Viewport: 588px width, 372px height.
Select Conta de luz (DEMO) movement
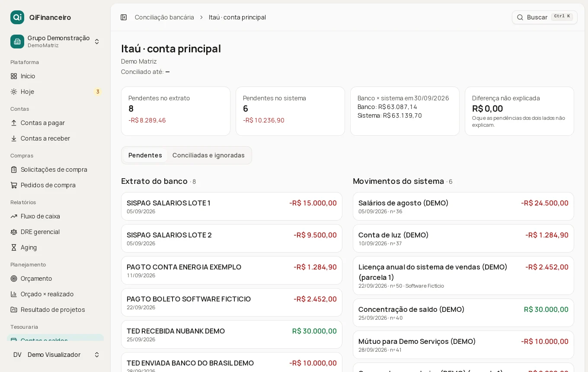click(x=463, y=238)
